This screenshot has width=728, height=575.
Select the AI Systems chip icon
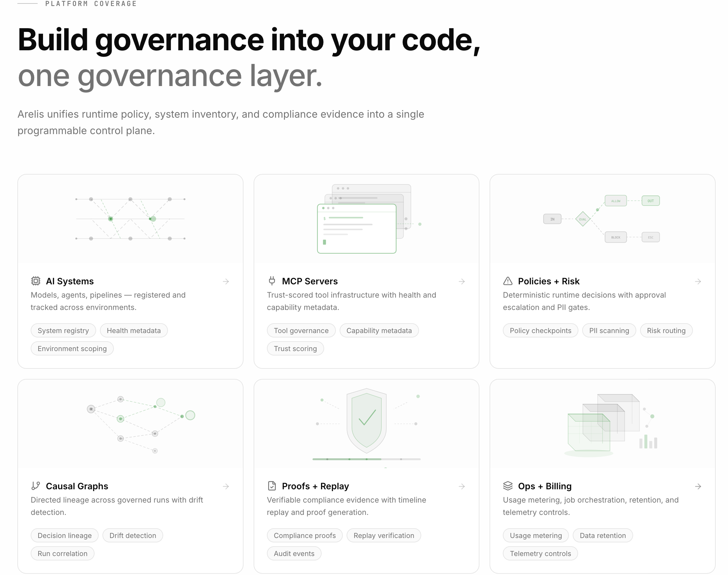36,281
